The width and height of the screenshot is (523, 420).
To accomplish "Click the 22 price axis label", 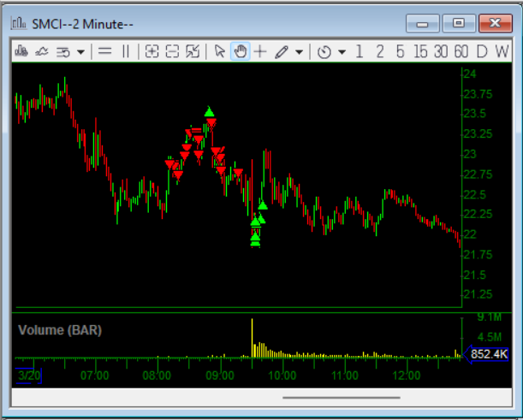I will click(x=470, y=234).
